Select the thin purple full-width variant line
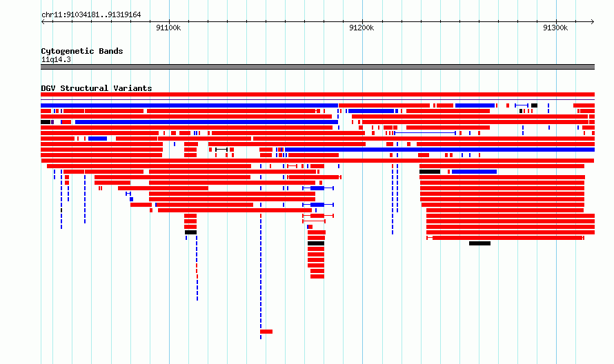Screen dimensions: 614x364 (x=317, y=100)
